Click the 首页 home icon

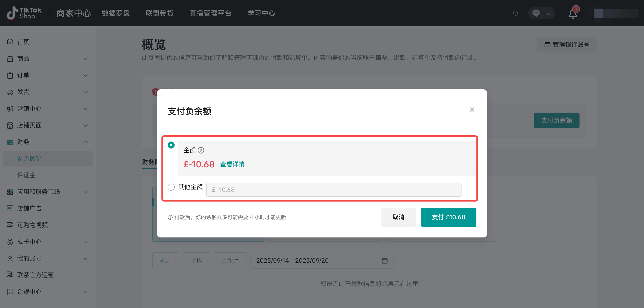pyautogui.click(x=10, y=42)
